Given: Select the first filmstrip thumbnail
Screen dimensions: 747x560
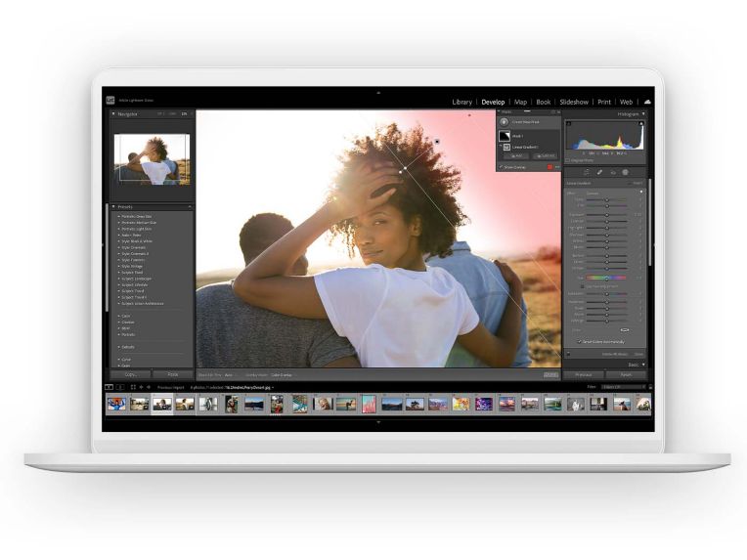Looking at the screenshot, I should (x=116, y=403).
